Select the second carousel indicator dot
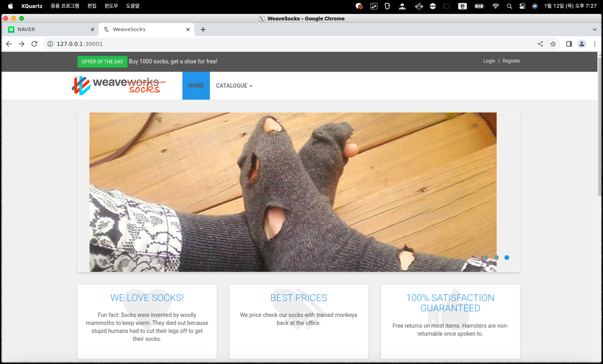The image size is (603, 364). click(x=496, y=258)
